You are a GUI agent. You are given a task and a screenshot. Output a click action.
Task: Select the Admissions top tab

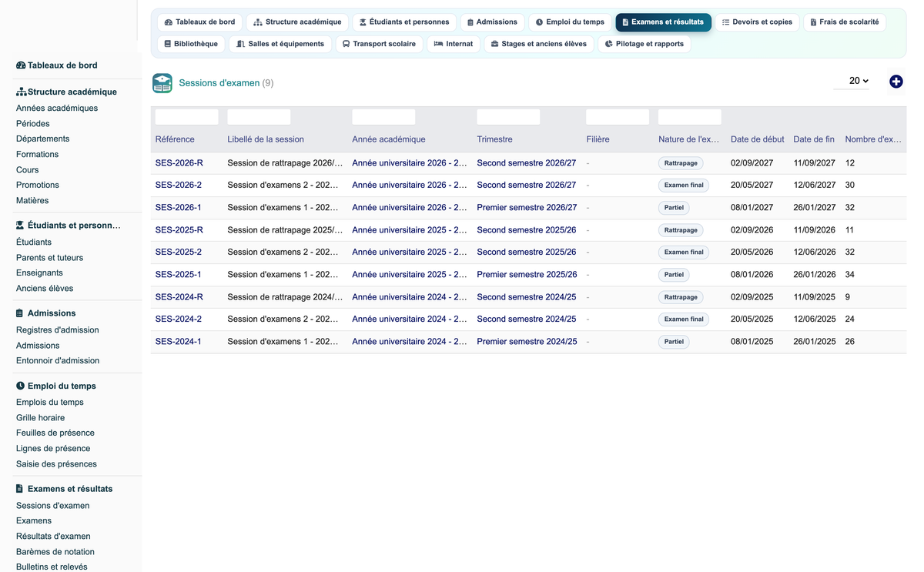click(x=492, y=22)
